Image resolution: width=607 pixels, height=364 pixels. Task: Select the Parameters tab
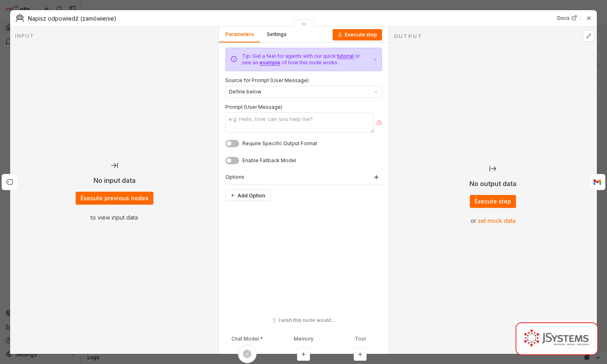click(240, 34)
